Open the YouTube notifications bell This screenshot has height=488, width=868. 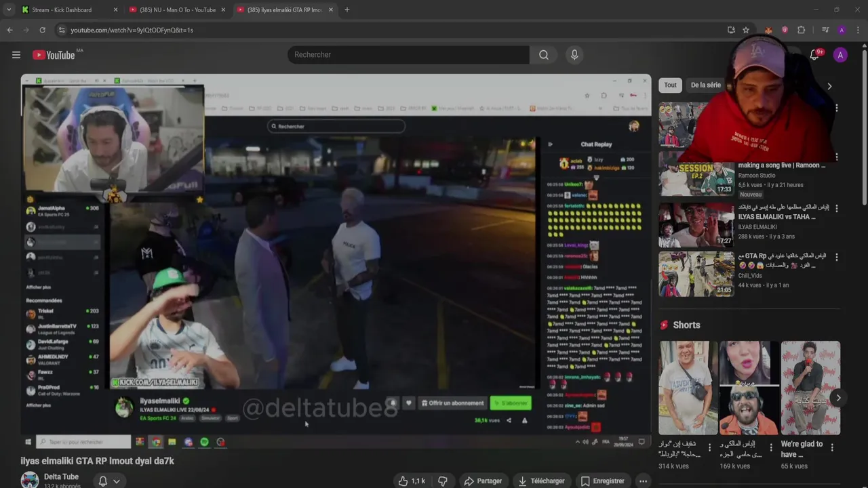814,56
